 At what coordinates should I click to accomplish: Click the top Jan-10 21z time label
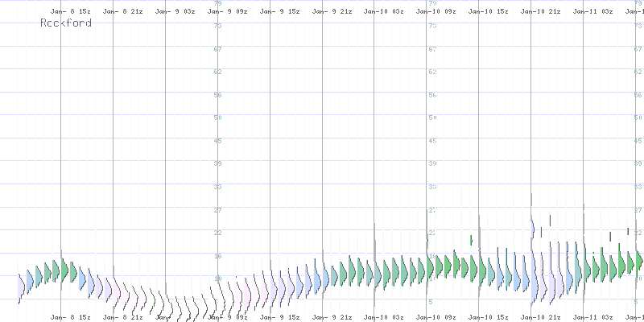tap(541, 13)
